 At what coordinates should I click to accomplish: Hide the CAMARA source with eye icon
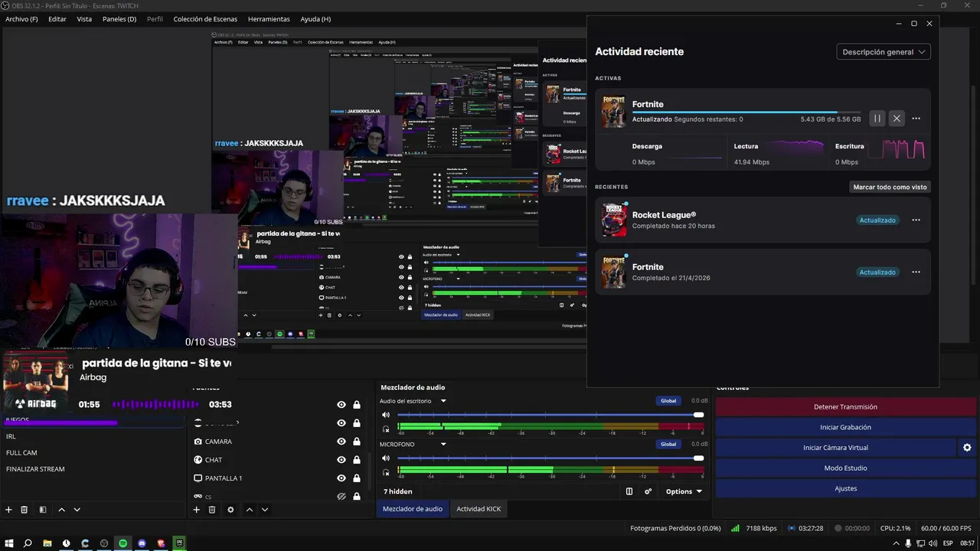coord(341,442)
